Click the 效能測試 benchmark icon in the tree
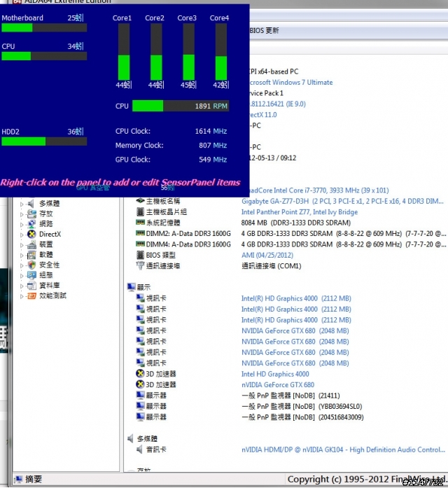448x488 pixels. tap(31, 295)
